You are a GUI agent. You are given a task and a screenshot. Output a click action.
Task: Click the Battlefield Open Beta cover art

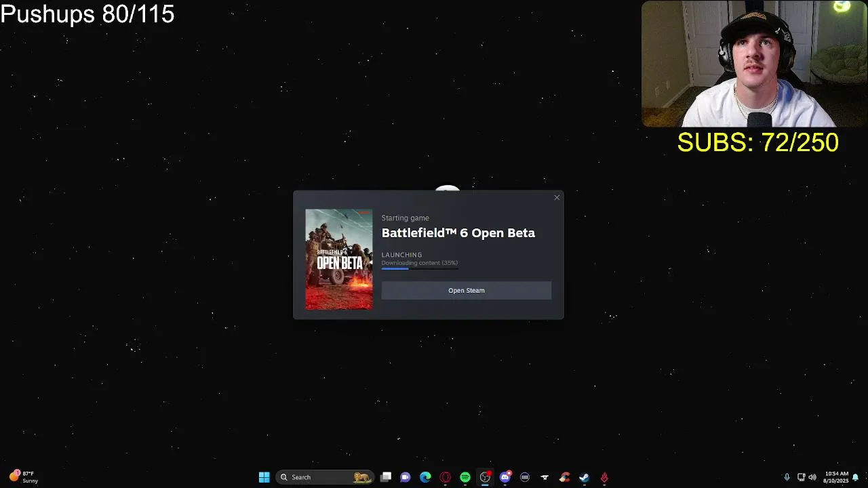coord(339,260)
